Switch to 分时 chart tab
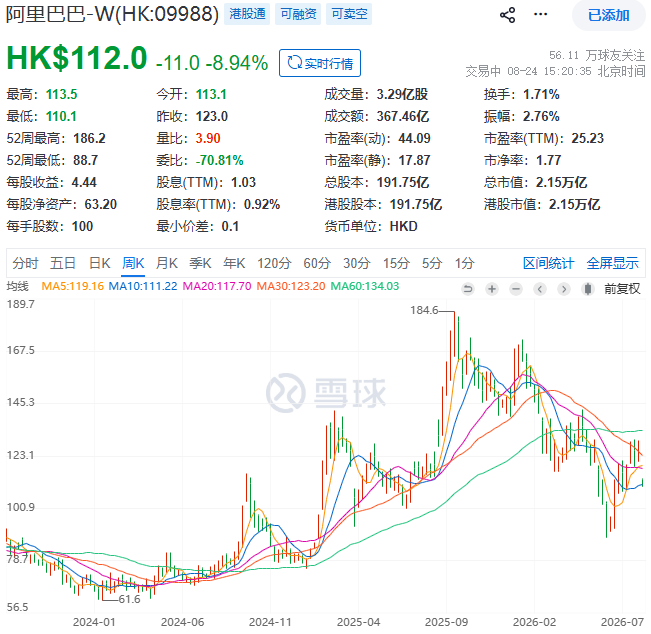 click(x=25, y=263)
